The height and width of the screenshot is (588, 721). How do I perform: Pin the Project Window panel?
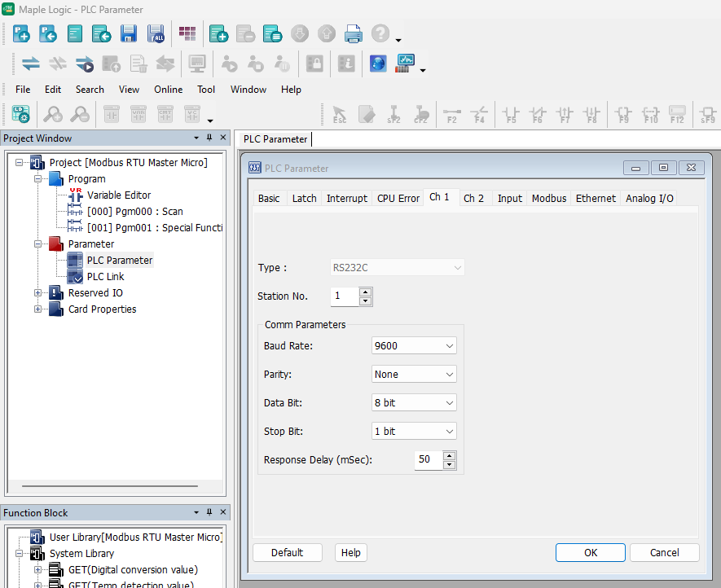click(209, 138)
